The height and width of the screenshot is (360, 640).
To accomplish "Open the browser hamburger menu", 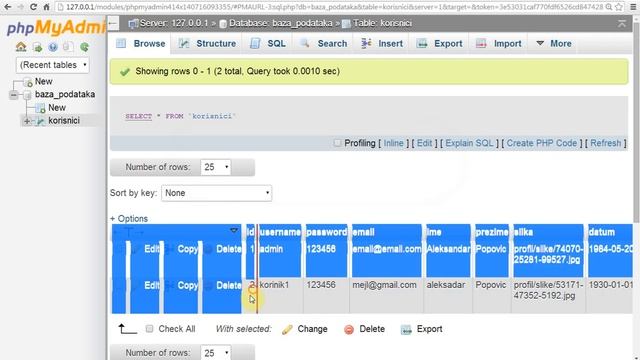I will click(x=633, y=7).
